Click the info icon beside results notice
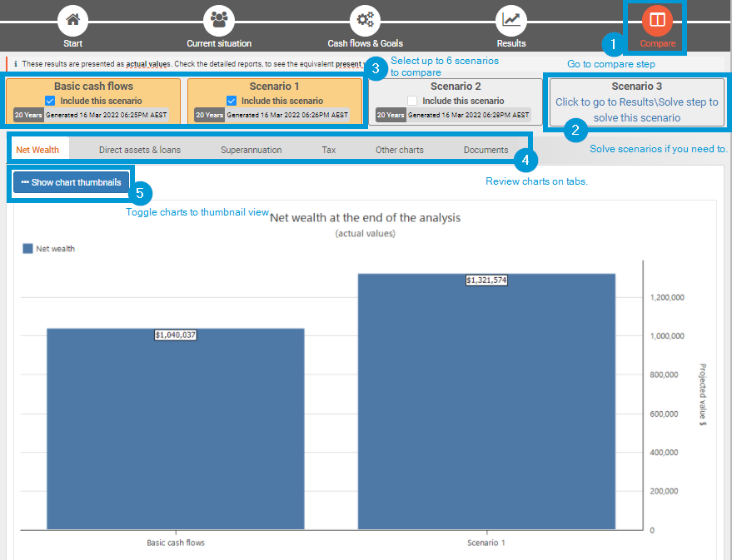Viewport: 732px width, 560px height. (x=15, y=63)
